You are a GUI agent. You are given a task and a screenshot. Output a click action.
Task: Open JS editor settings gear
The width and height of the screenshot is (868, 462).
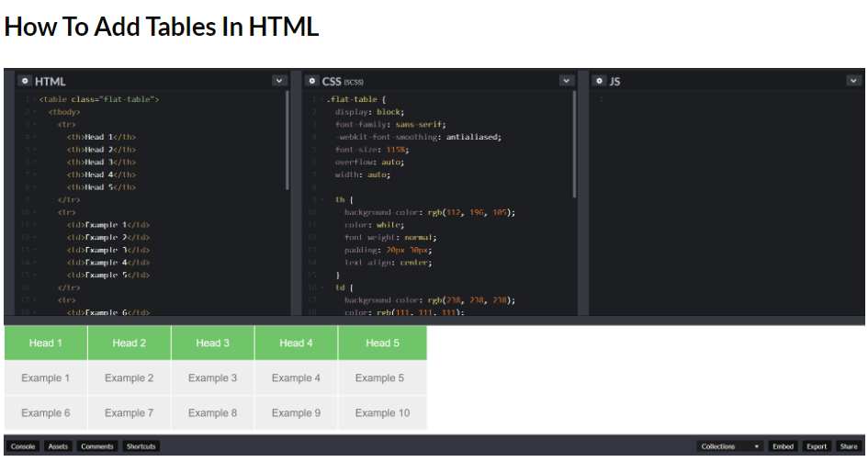point(600,81)
